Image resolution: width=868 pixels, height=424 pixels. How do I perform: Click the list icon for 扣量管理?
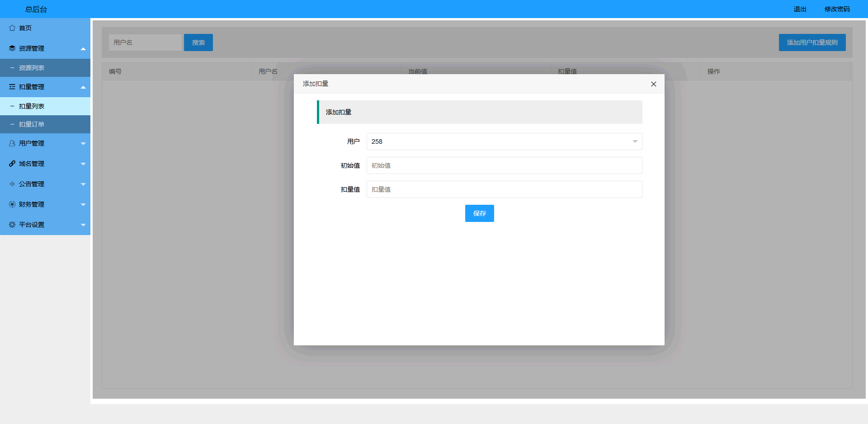click(12, 87)
